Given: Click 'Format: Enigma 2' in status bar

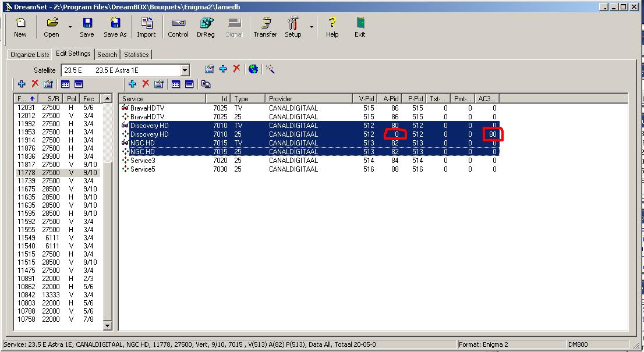Looking at the screenshot, I should [483, 344].
